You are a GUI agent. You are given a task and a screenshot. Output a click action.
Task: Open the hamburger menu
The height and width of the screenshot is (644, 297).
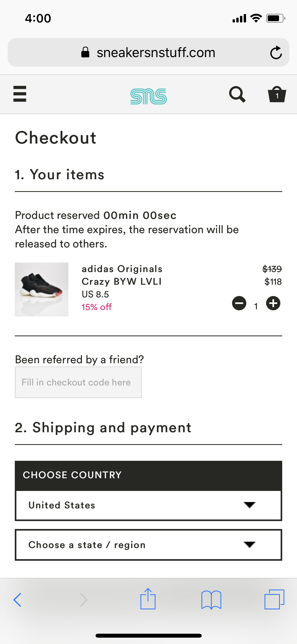[20, 94]
